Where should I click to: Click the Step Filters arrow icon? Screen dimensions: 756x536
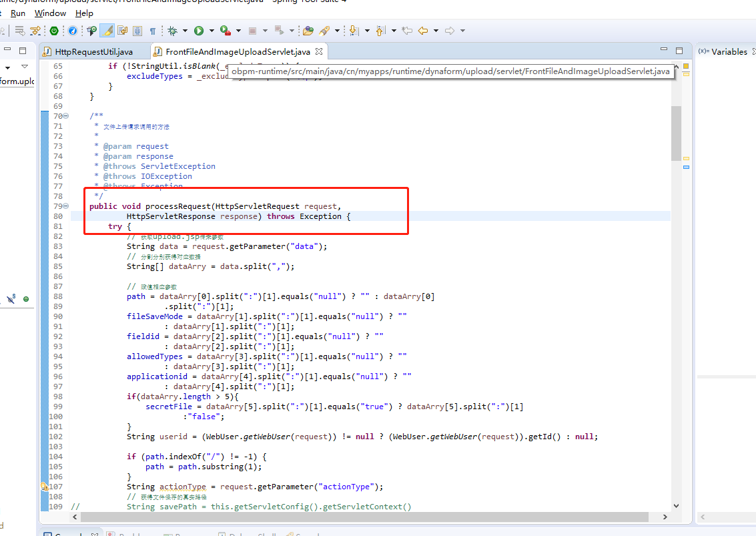click(35, 31)
